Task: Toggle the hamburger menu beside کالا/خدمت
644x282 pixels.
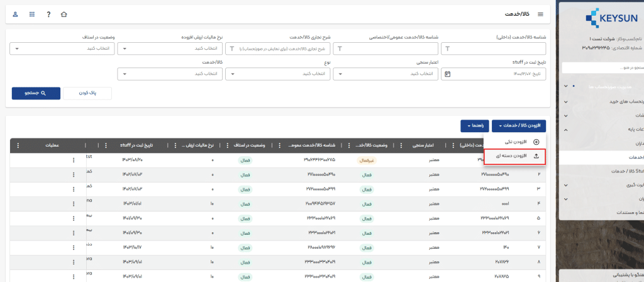Action: point(540,14)
